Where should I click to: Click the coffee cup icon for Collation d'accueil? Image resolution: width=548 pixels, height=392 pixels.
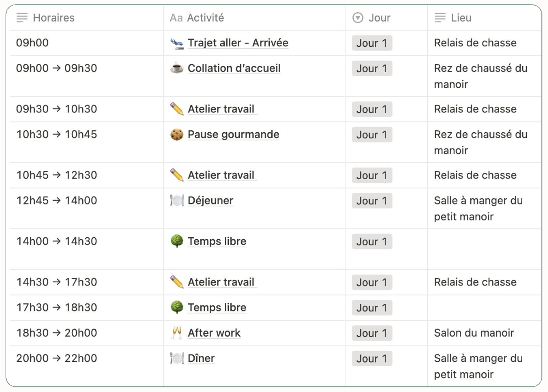click(x=177, y=68)
